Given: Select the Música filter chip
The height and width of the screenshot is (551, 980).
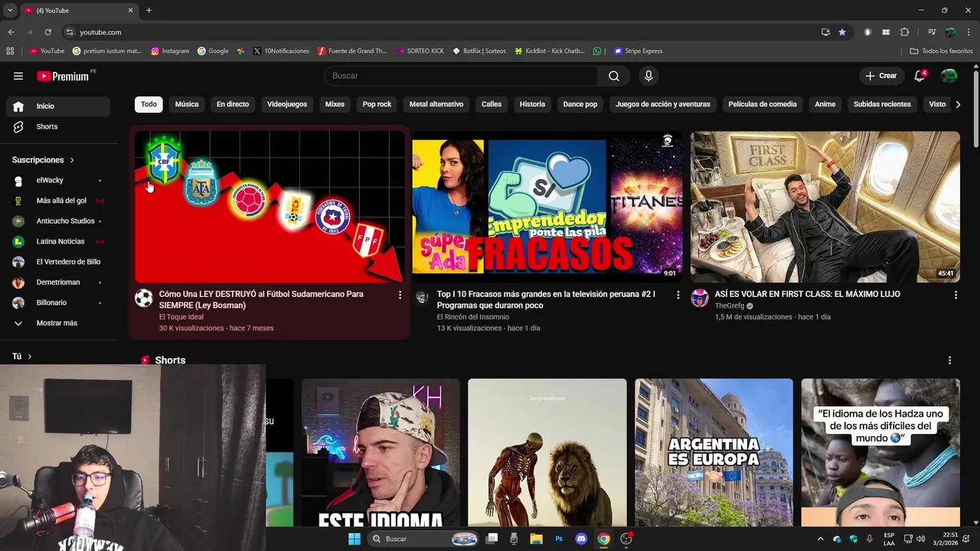Looking at the screenshot, I should pyautogui.click(x=187, y=104).
